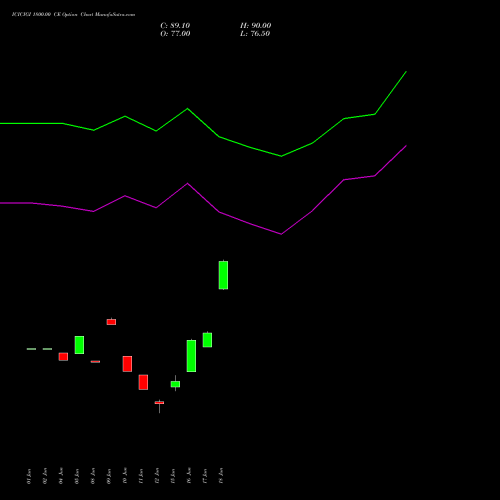Click the date label 01 on the axis
The width and height of the screenshot is (500, 500).
pyautogui.click(x=29, y=476)
